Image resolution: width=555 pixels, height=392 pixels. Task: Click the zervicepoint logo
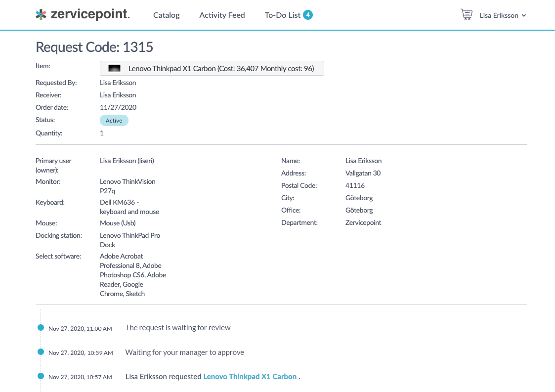(x=83, y=15)
